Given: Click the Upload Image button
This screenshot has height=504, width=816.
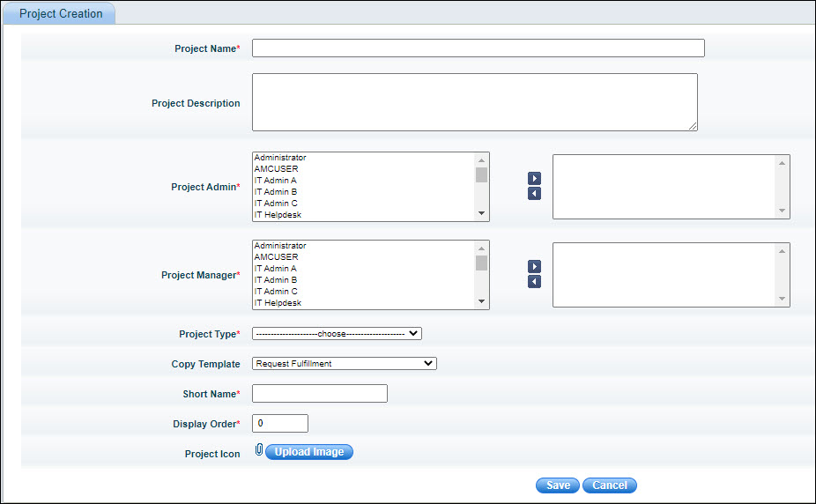Looking at the screenshot, I should tap(308, 452).
